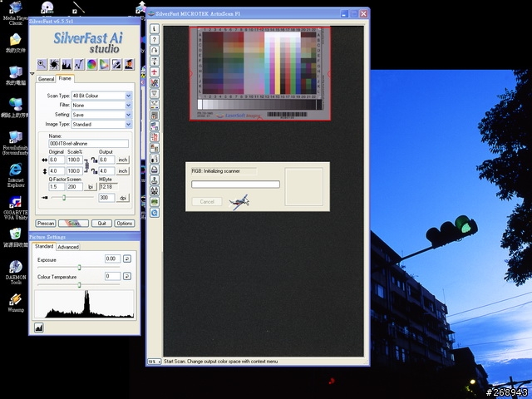Expand the Image Type dropdown

pyautogui.click(x=129, y=124)
